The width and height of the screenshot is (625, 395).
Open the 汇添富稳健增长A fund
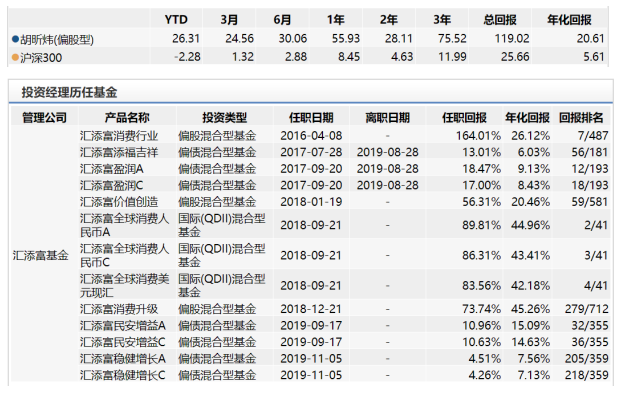click(123, 359)
